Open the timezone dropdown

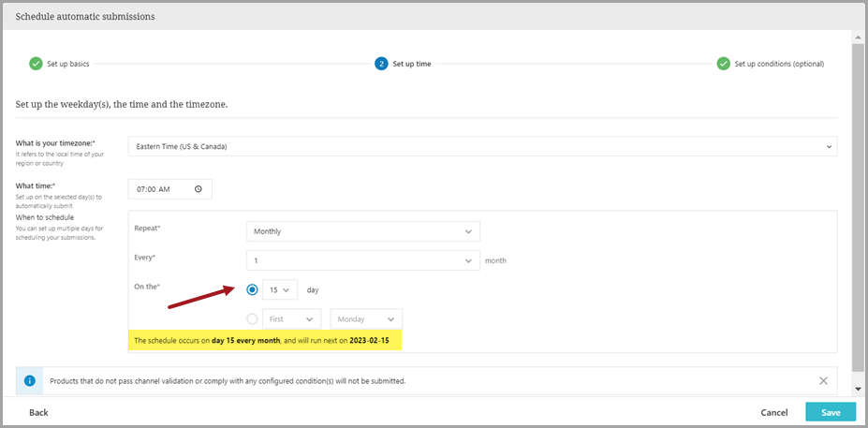click(482, 146)
